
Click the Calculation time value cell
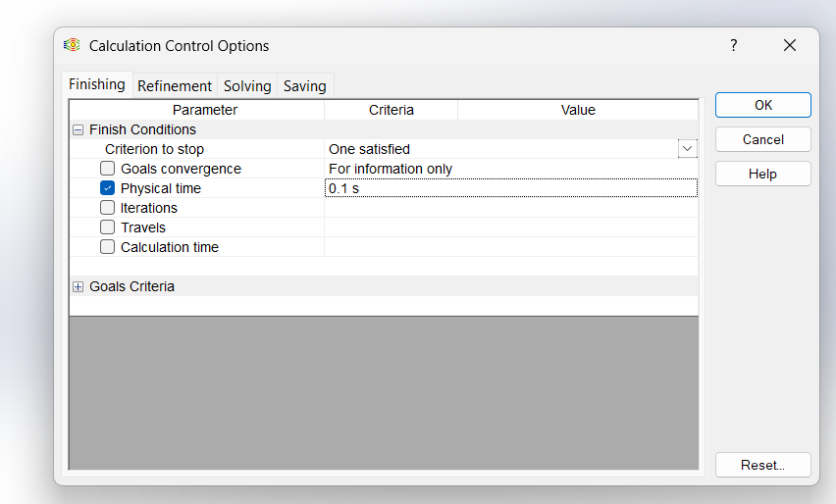(511, 247)
